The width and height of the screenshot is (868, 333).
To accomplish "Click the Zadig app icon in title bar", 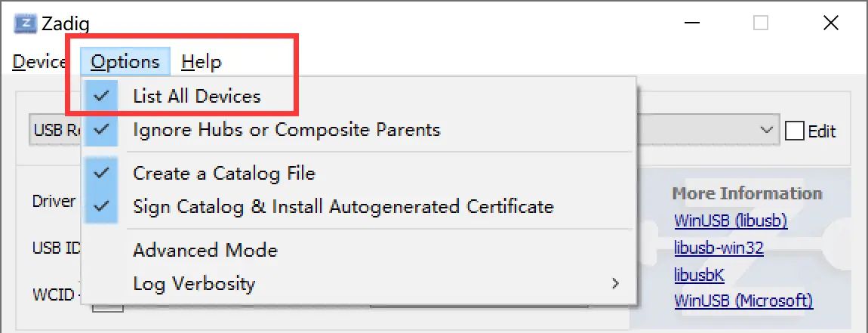I will tap(24, 23).
